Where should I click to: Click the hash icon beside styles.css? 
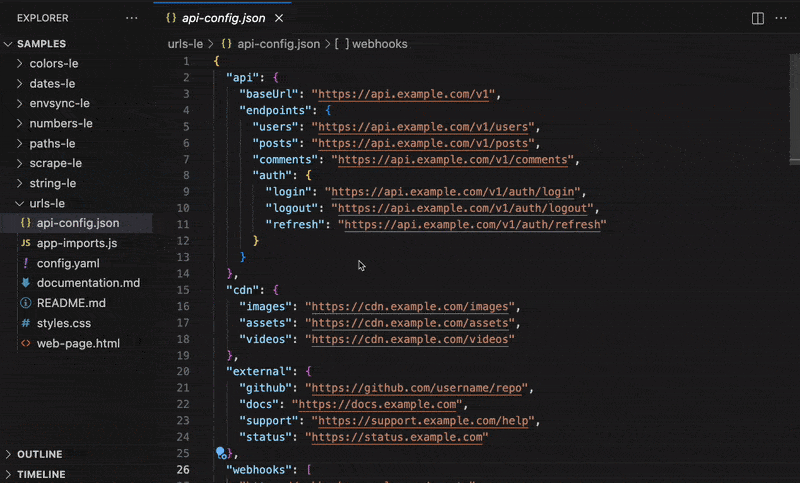(26, 323)
